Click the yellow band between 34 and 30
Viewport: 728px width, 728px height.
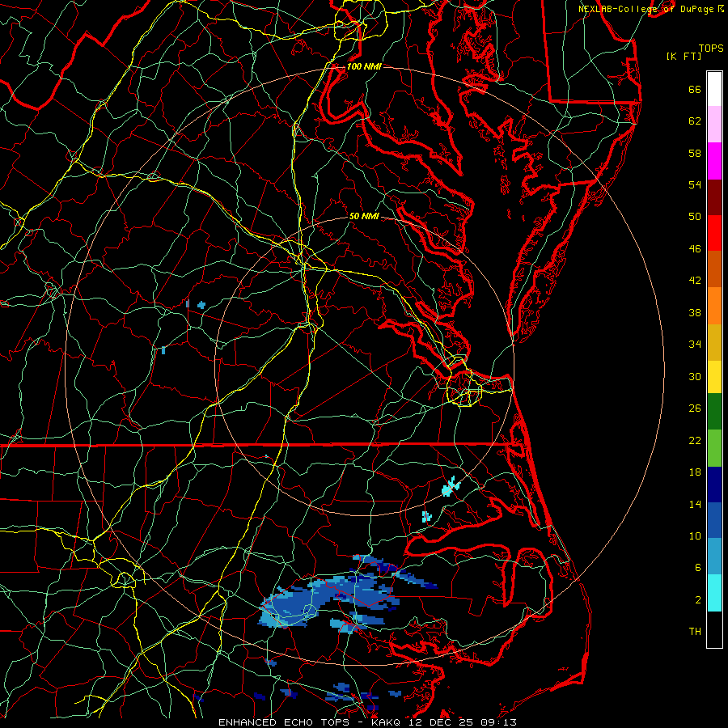[714, 377]
